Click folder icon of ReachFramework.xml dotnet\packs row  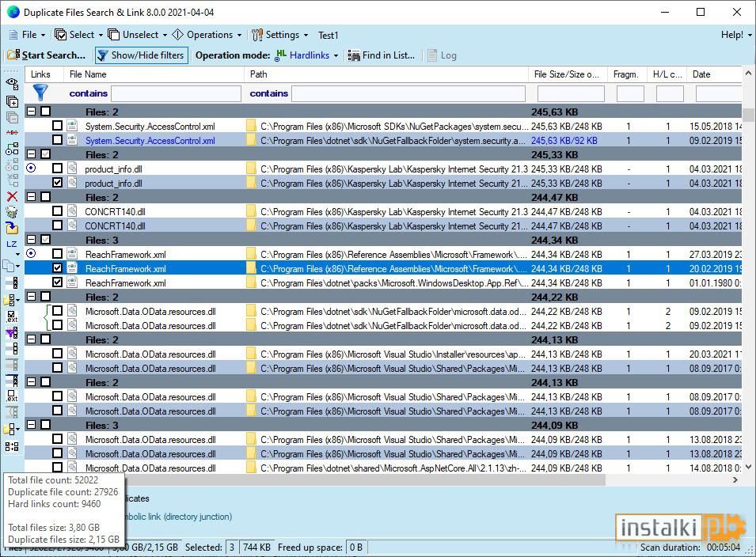(251, 282)
